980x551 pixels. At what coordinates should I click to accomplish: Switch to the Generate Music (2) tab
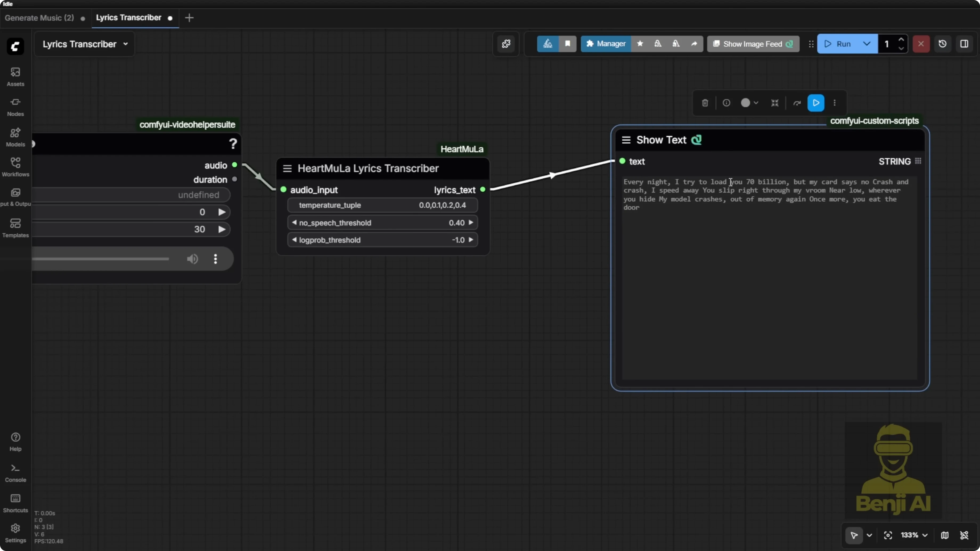[39, 18]
